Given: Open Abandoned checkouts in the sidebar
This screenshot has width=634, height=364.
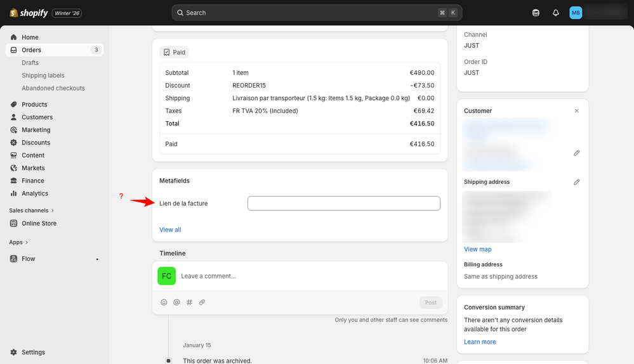Looking at the screenshot, I should (53, 88).
